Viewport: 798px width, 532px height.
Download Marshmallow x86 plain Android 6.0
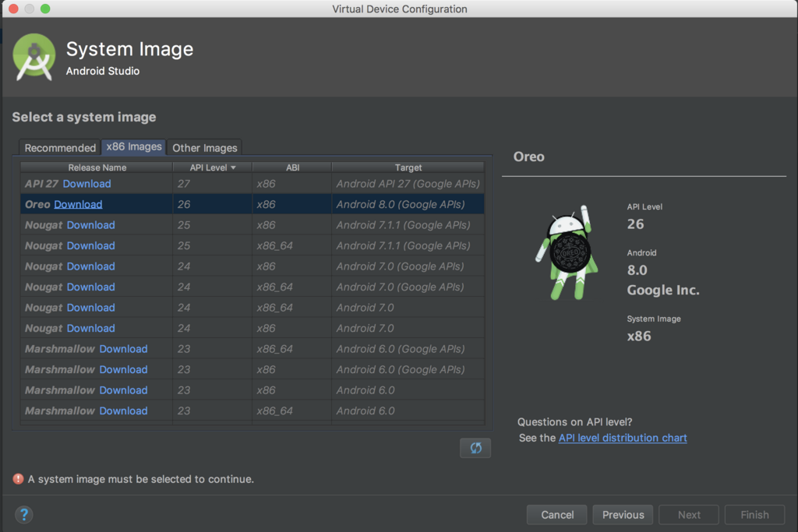[123, 390]
